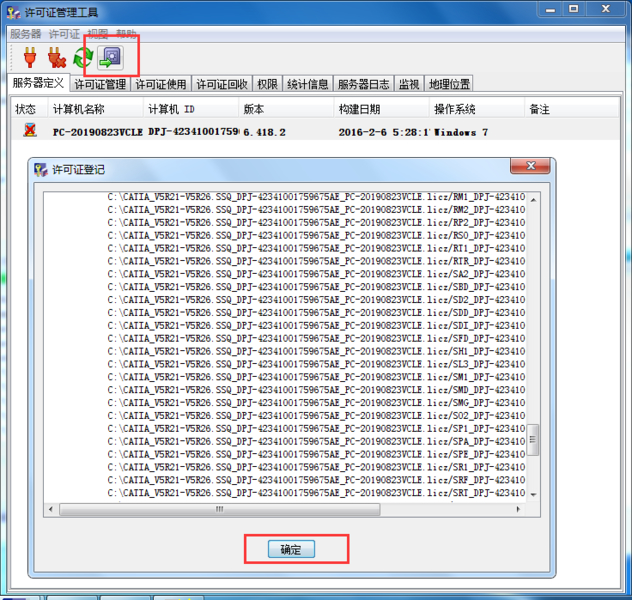Click the version 6.418.2 cell
The height and width of the screenshot is (600, 632).
264,132
